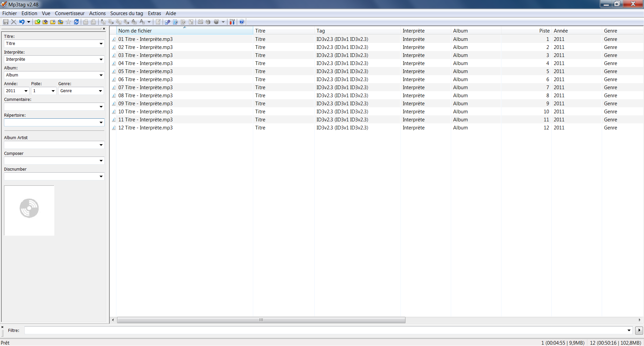This screenshot has width=644, height=346.
Task: Open the Undo history dropdown arrow
Action: click(x=29, y=22)
